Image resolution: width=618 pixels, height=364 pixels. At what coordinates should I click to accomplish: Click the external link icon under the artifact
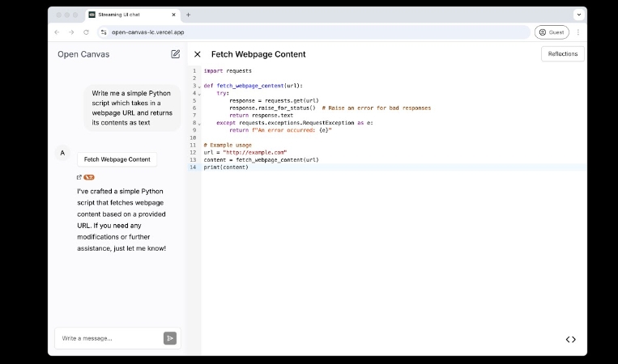coord(79,176)
